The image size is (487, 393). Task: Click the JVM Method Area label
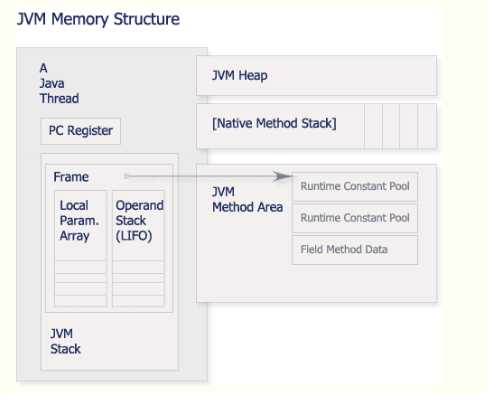tap(247, 199)
